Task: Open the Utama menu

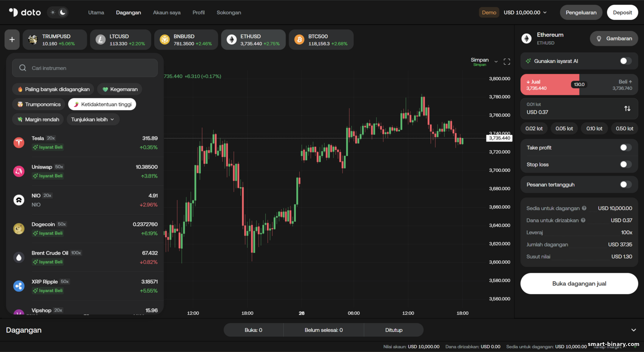Action: click(96, 12)
